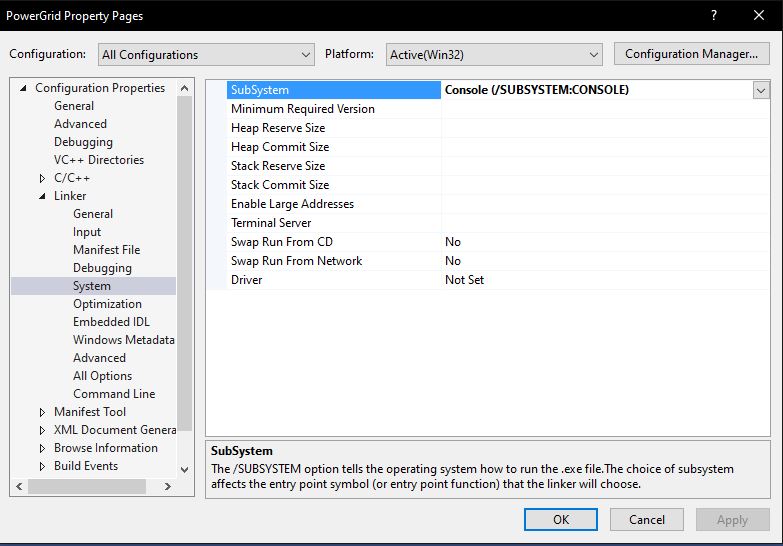This screenshot has width=783, height=546.
Task: Click the tree vertical scrollbar thumb
Action: (x=184, y=263)
